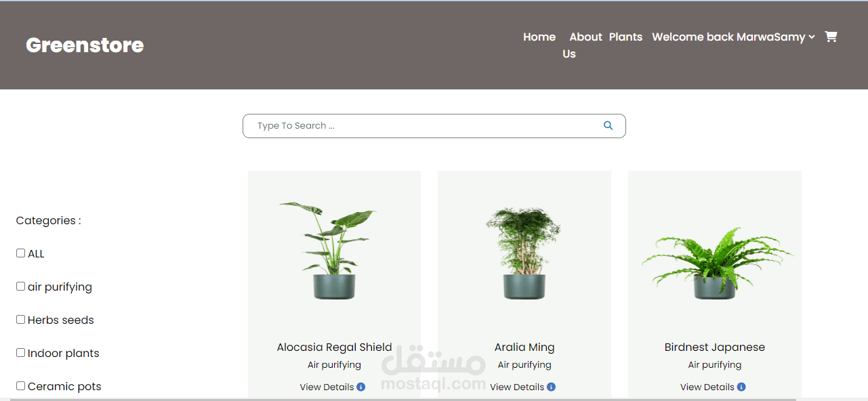Click the magnifying glass search icon

tap(608, 125)
